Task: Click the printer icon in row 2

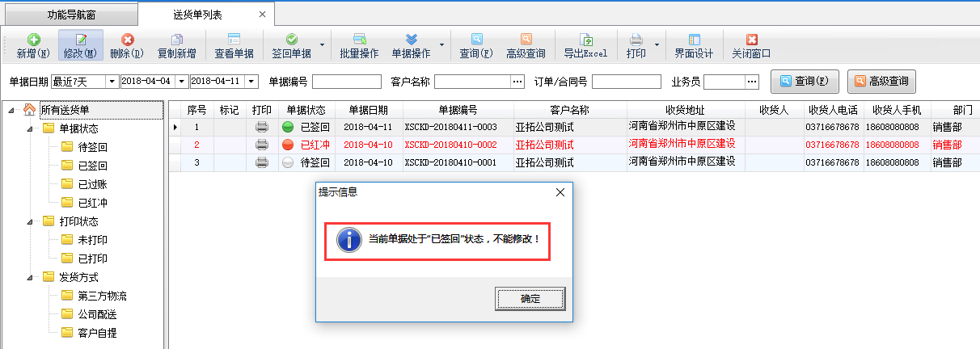Action: [262, 145]
